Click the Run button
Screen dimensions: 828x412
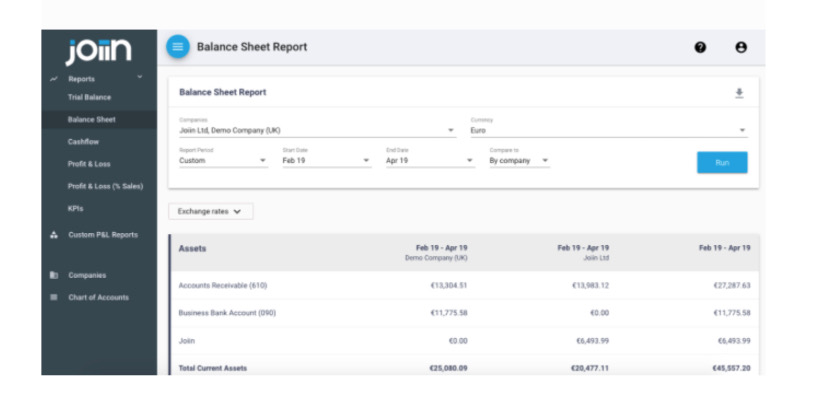pyautogui.click(x=722, y=163)
